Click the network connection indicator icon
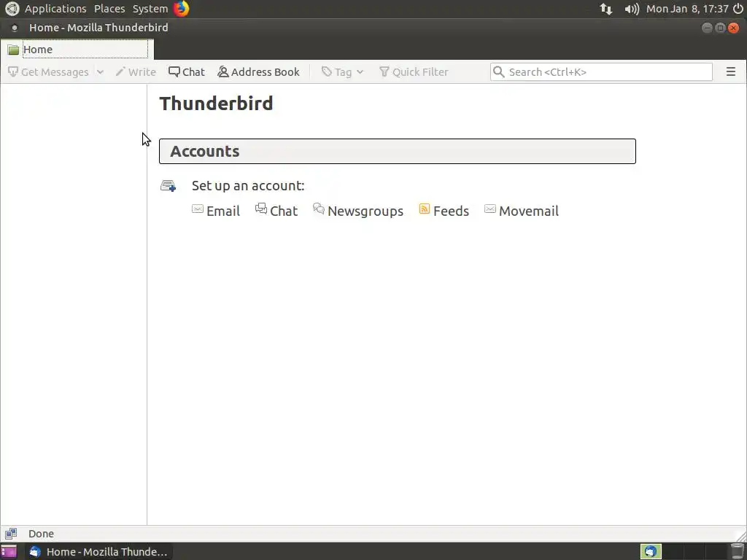The height and width of the screenshot is (560, 747). [606, 9]
